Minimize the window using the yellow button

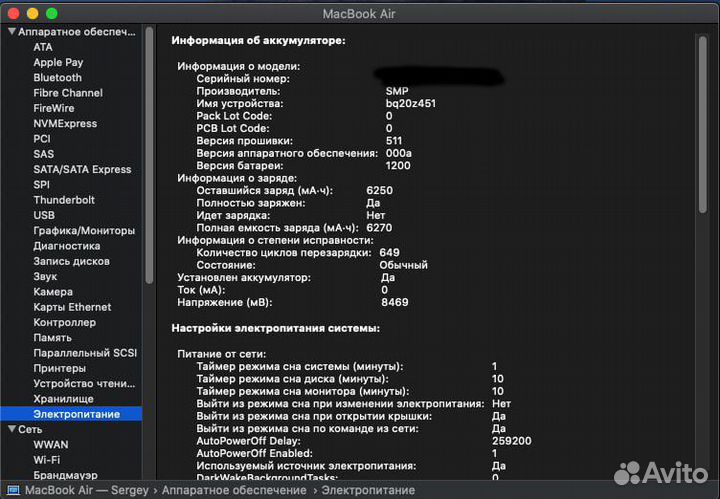tap(32, 13)
